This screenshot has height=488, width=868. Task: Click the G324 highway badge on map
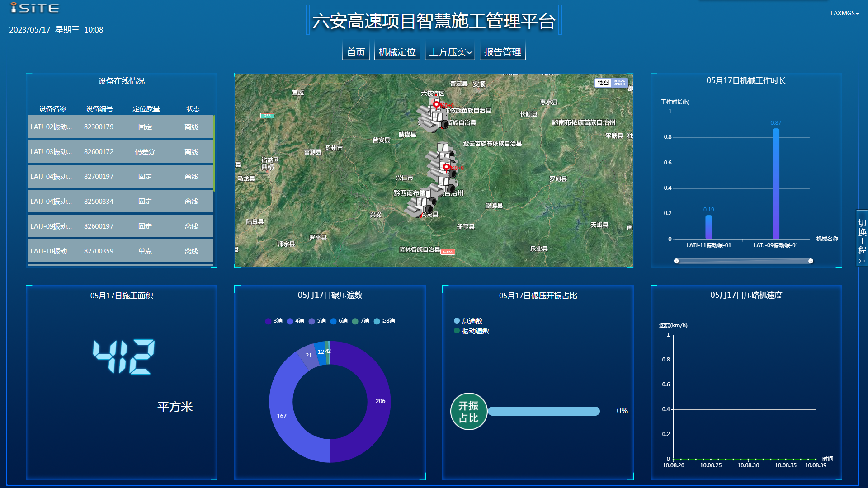[x=448, y=252]
